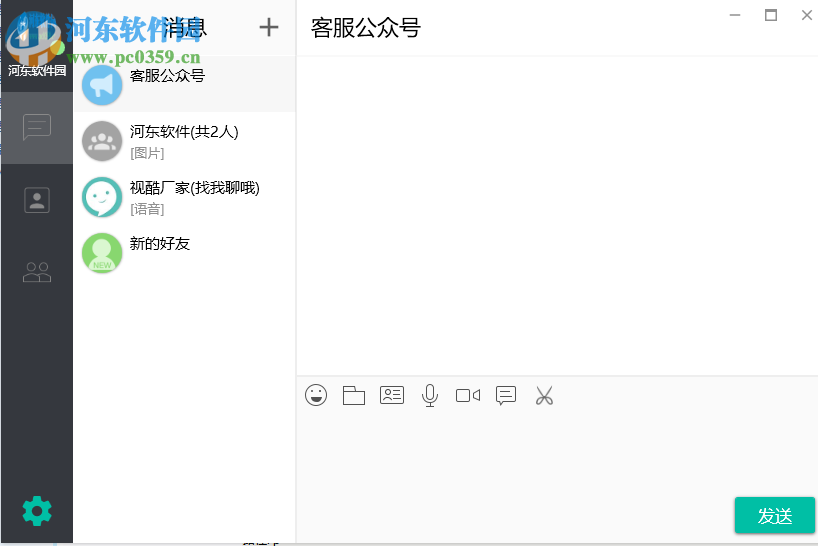Click the 河东软件园 profile avatar
This screenshot has width=818, height=546.
click(34, 38)
